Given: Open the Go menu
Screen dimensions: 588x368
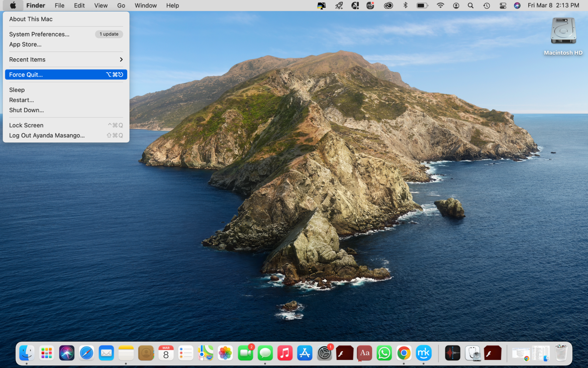Looking at the screenshot, I should (x=121, y=6).
